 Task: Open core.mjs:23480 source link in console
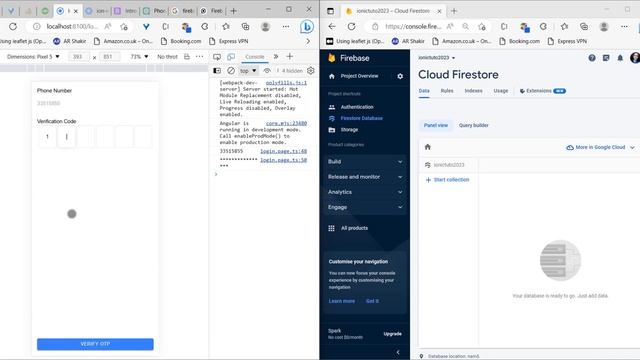pos(286,123)
